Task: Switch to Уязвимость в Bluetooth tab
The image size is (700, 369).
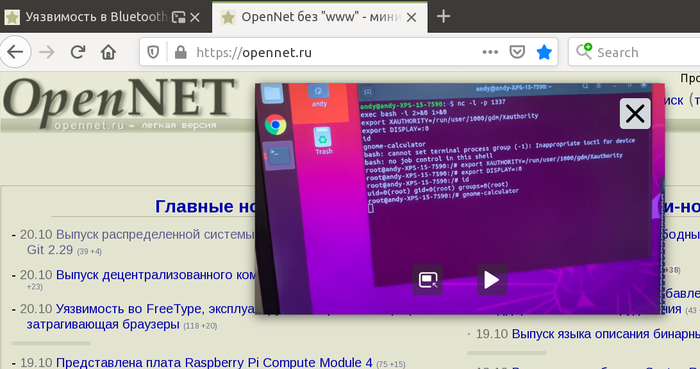Action: point(96,17)
